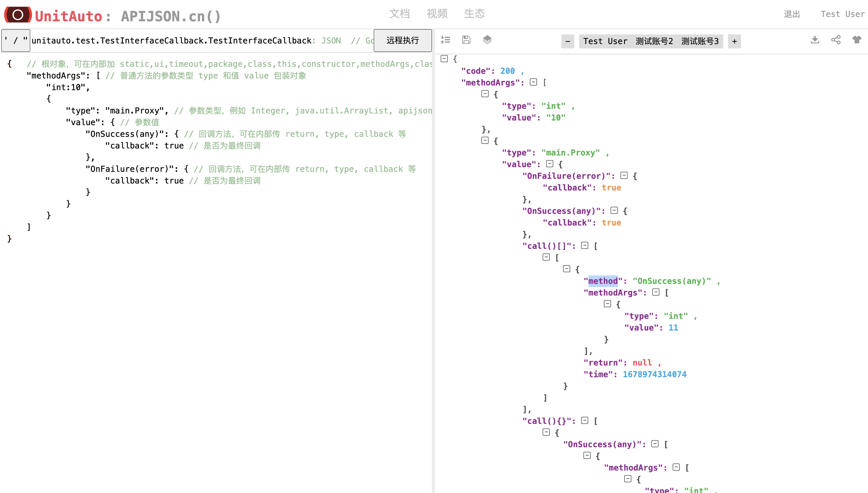868x493 pixels.
Task: Click the Test User name in the header
Action: pyautogui.click(x=842, y=14)
